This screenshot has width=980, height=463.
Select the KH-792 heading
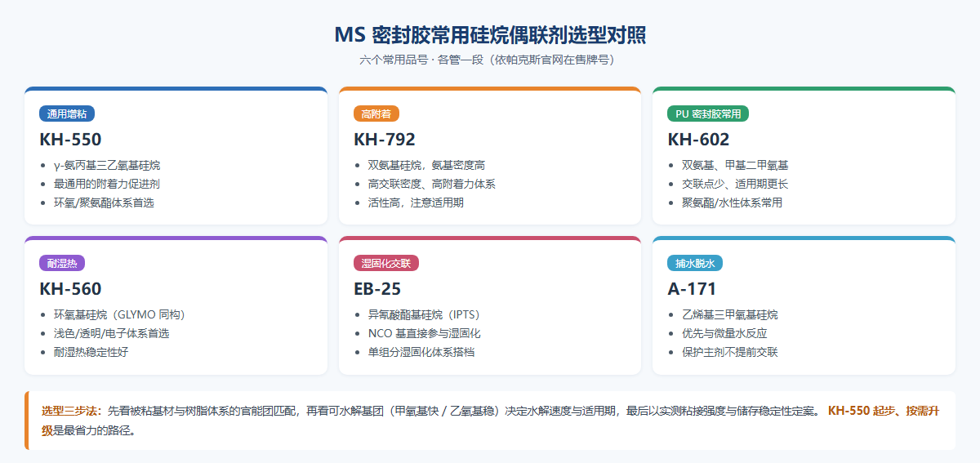385,139
